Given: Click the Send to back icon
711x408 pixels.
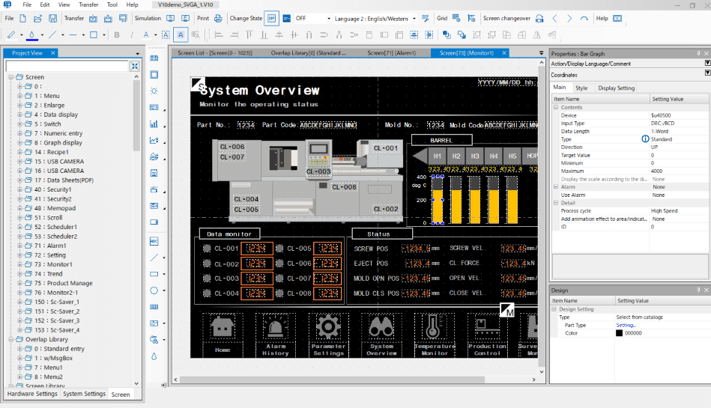Looking at the screenshot, I should [x=462, y=35].
